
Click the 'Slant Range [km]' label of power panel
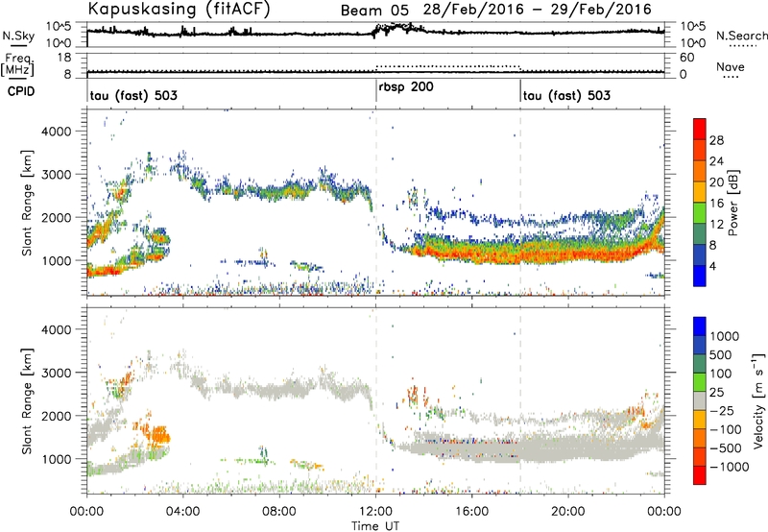pyautogui.click(x=27, y=204)
